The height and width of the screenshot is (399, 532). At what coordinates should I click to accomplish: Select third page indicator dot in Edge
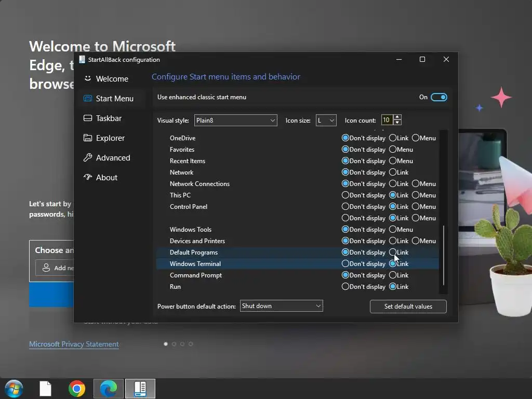[182, 344]
